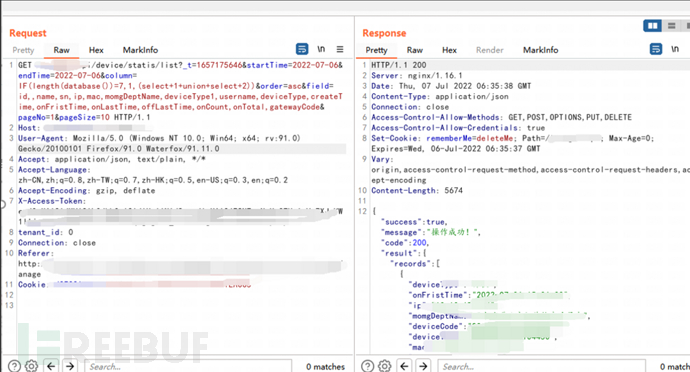The image size is (690, 372).
Task: Click the Request 0 matches counter
Action: [x=325, y=366]
